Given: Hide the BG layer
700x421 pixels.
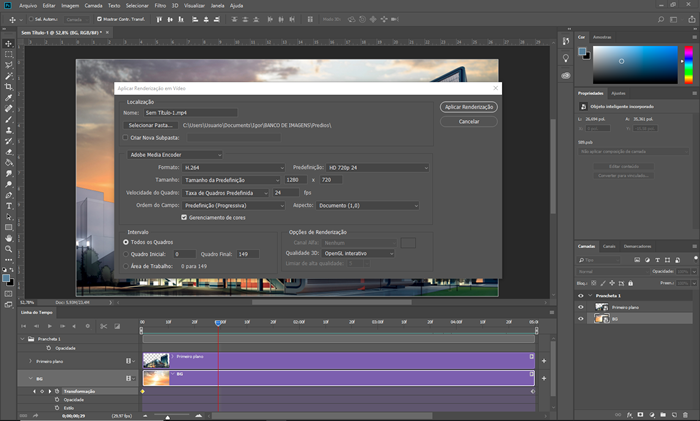Looking at the screenshot, I should click(580, 319).
